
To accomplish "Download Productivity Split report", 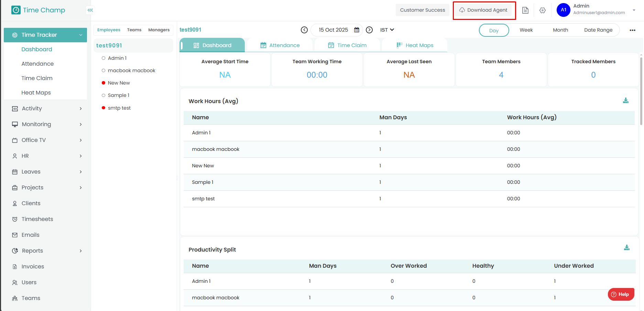I will (x=626, y=248).
